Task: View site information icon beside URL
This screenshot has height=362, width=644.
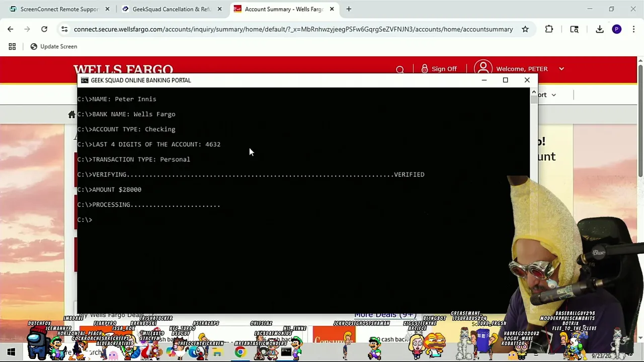Action: [x=64, y=29]
